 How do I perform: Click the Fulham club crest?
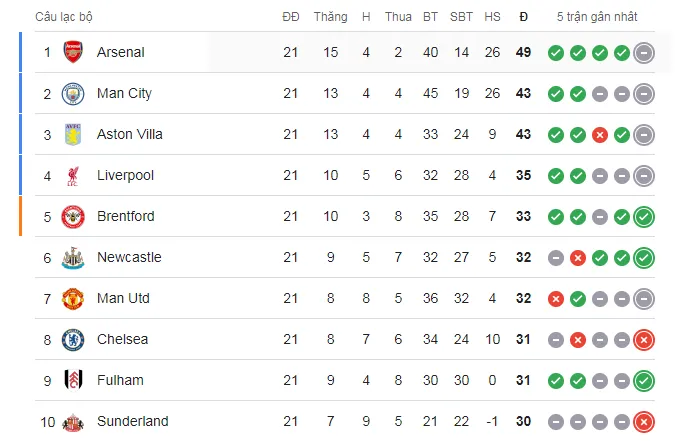coord(73,380)
